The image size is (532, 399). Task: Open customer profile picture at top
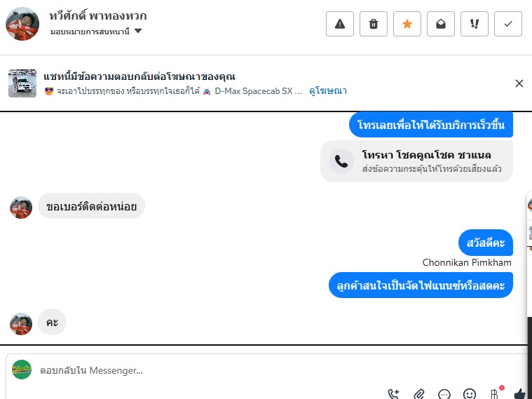(22, 24)
